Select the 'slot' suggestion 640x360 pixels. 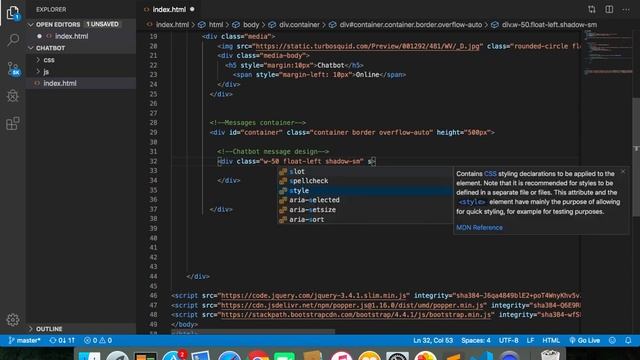click(x=365, y=171)
